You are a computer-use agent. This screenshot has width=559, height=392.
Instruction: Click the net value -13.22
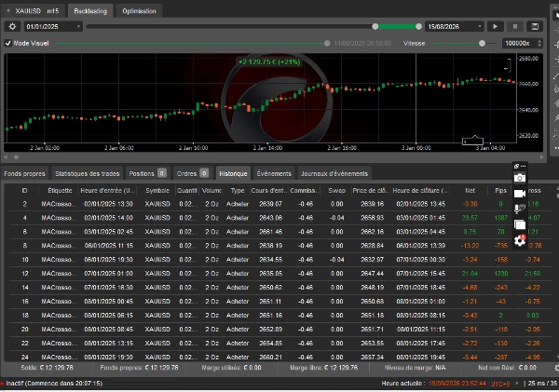click(470, 246)
